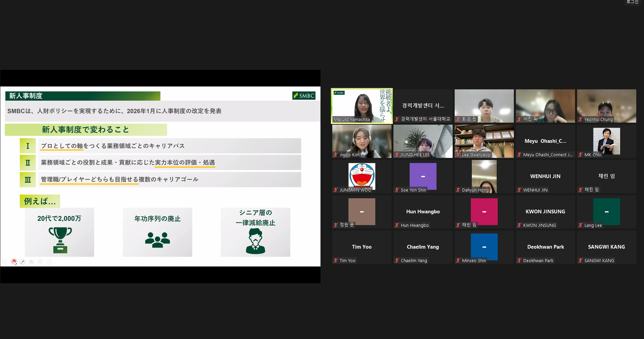Open see-all-slides view icon
644x339 pixels.
coord(31,262)
